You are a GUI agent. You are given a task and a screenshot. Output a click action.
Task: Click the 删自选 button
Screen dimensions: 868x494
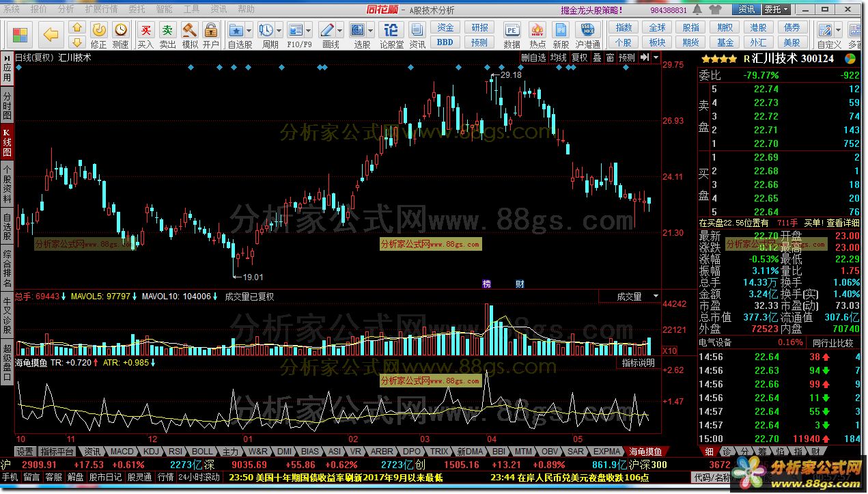pyautogui.click(x=533, y=58)
